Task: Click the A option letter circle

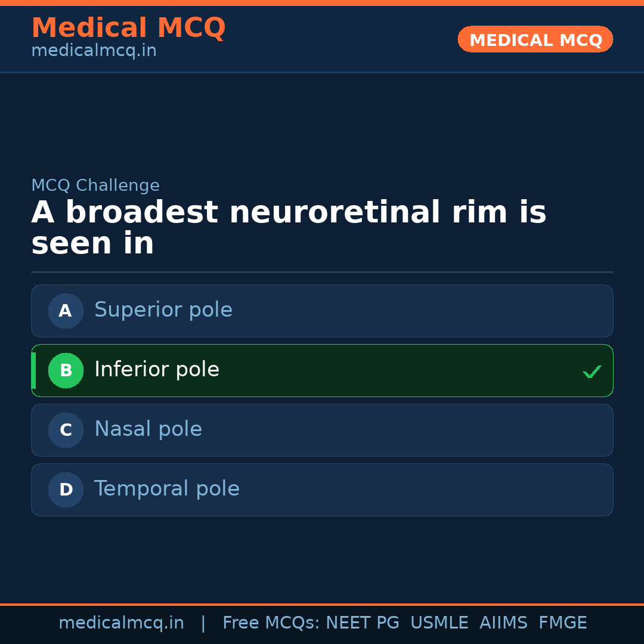Action: [x=66, y=311]
